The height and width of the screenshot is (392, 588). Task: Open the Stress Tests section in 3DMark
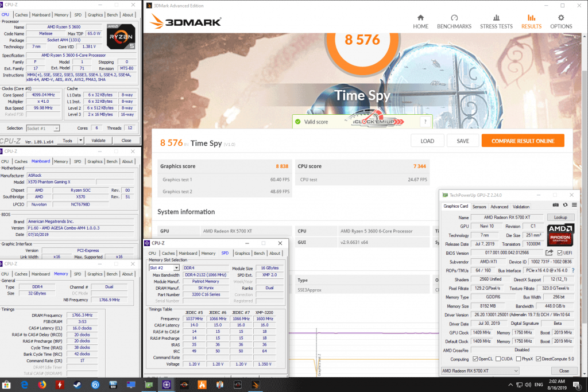[x=496, y=21]
